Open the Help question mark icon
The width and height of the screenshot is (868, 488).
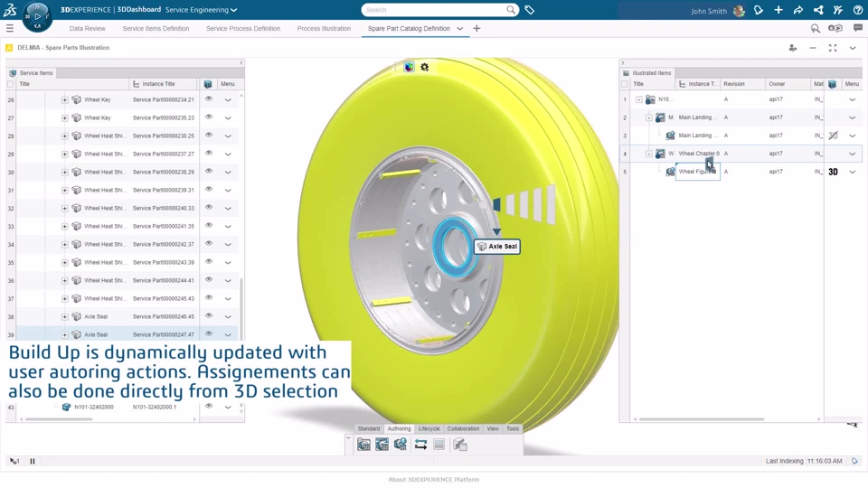pos(858,10)
